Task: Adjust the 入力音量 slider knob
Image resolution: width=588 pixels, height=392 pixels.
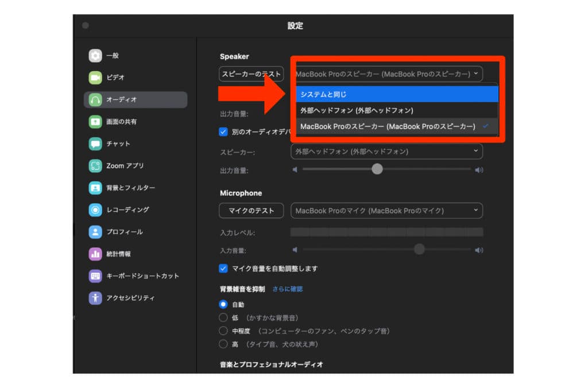Action: point(419,249)
